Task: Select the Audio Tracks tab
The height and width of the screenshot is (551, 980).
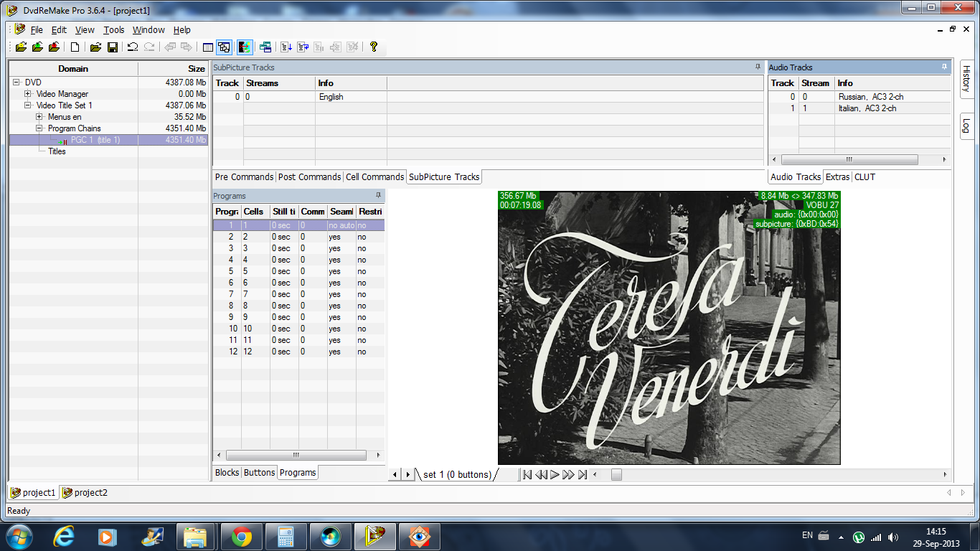Action: point(796,177)
